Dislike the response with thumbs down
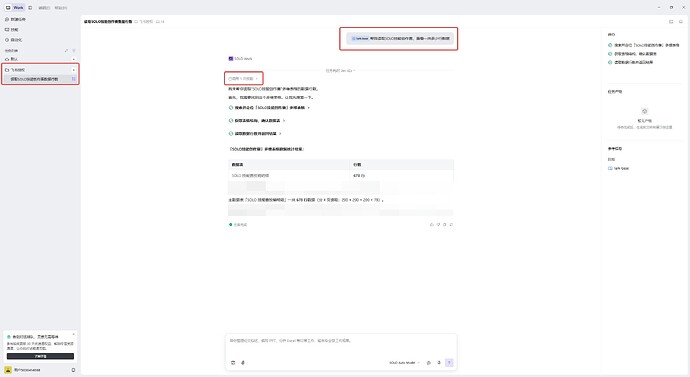The width and height of the screenshot is (690, 377). tap(438, 224)
